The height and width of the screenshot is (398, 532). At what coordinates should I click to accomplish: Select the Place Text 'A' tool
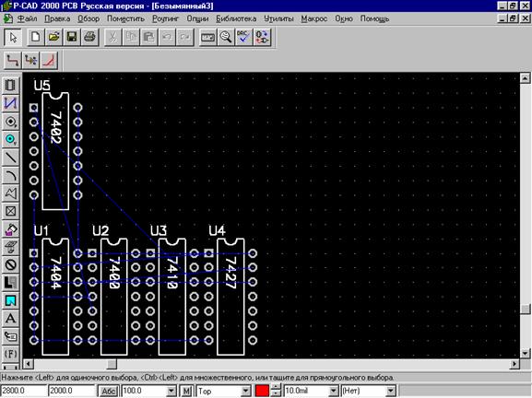[x=10, y=319]
